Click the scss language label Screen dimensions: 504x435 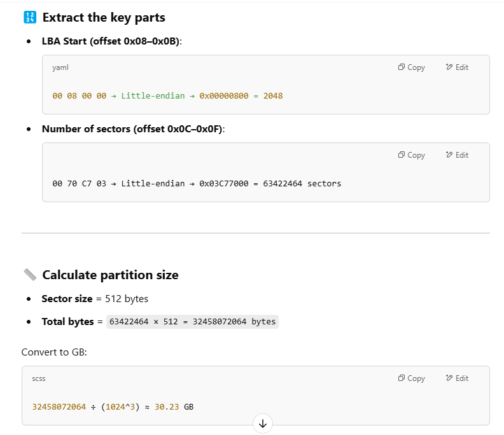coord(39,378)
